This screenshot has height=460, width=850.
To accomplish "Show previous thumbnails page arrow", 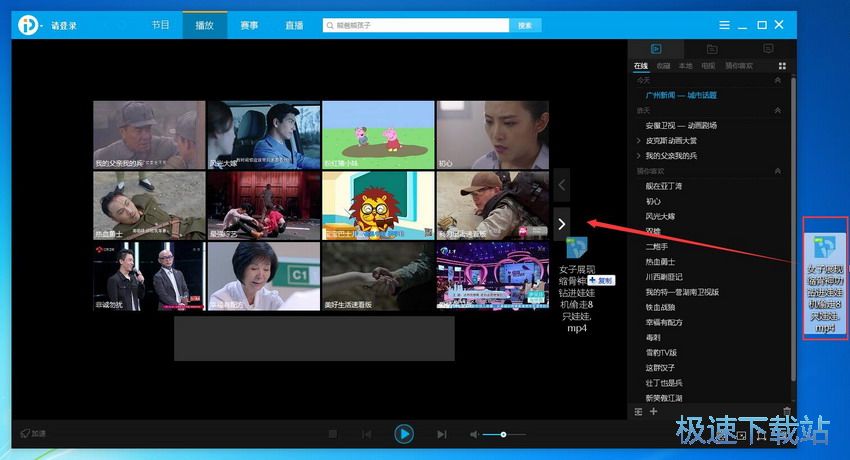I will (x=562, y=185).
